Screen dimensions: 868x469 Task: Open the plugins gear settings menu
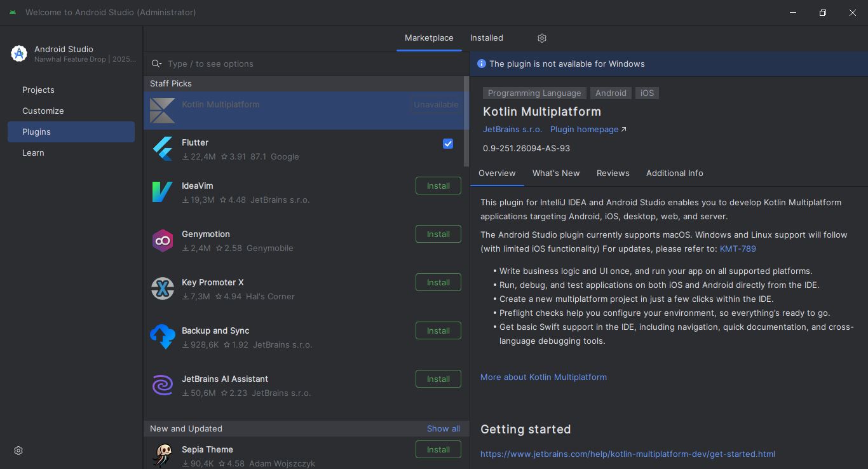pyautogui.click(x=542, y=38)
